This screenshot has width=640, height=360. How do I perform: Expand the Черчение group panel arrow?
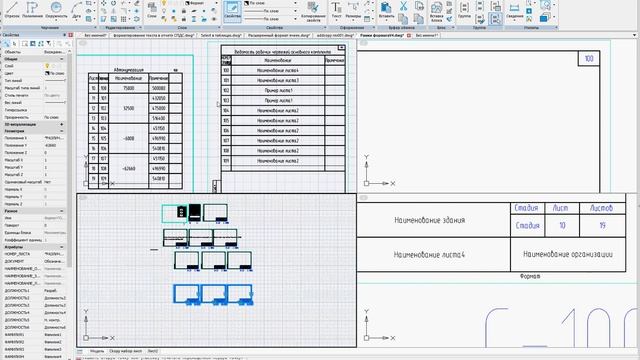coord(95,28)
